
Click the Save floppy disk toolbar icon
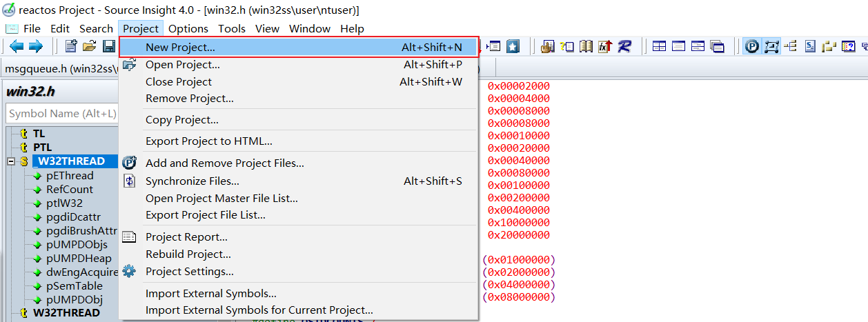(109, 46)
